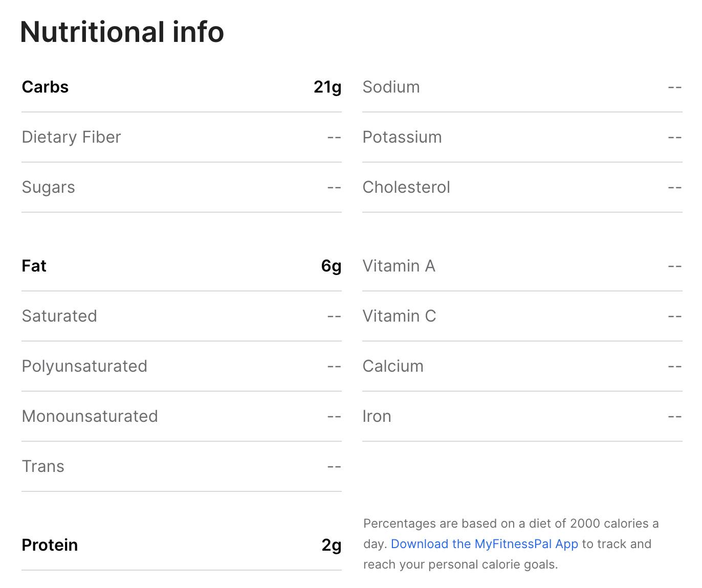The image size is (702, 588).
Task: Click the Polyunsaturated label
Action: pyautogui.click(x=84, y=366)
